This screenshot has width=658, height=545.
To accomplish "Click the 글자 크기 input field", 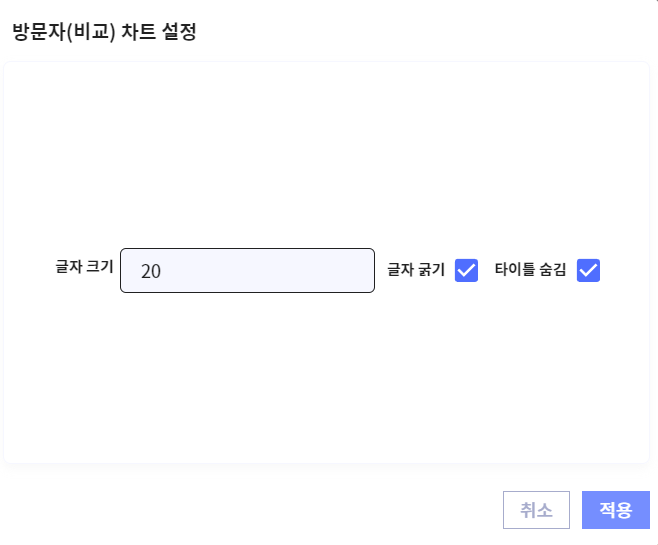I will 247,270.
